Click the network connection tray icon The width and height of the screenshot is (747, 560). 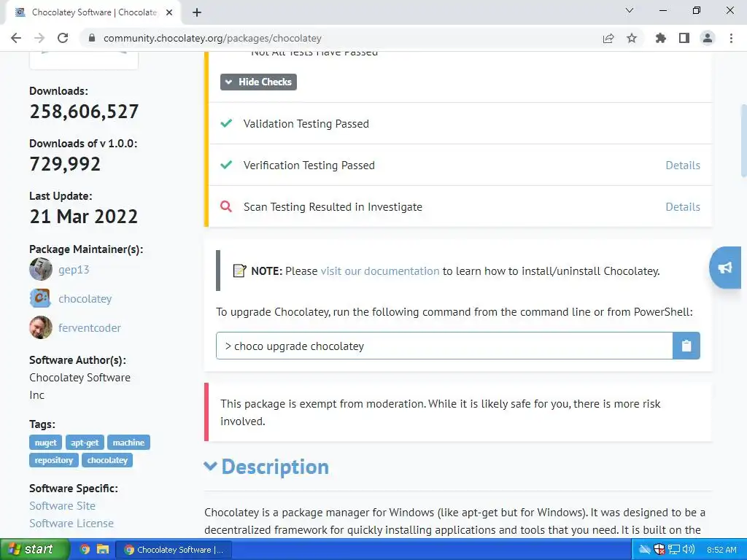tap(673, 550)
